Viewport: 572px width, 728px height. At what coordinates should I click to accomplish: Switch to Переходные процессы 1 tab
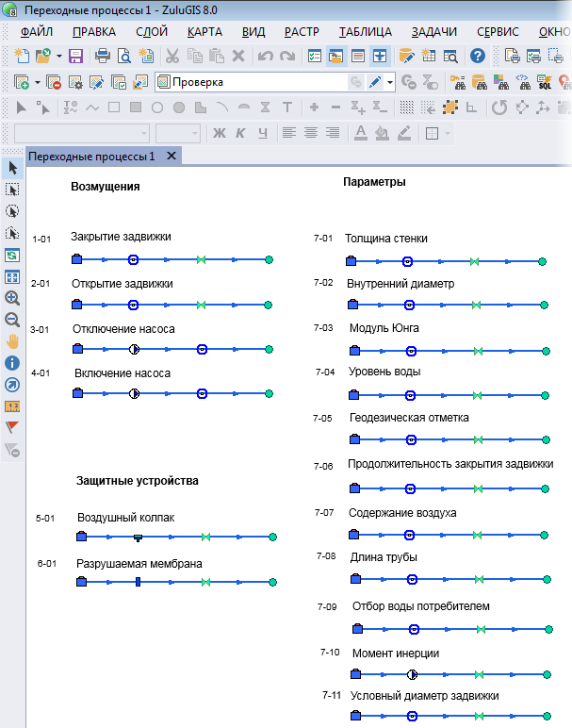[91, 157]
